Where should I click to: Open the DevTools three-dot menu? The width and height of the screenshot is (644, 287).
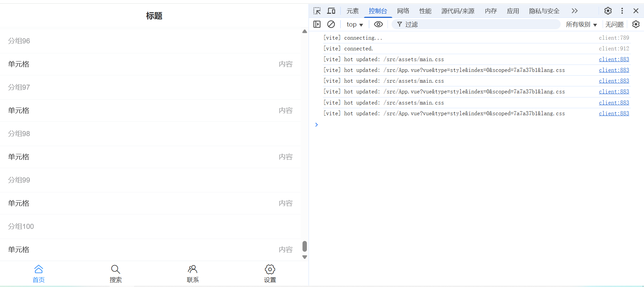tap(622, 11)
